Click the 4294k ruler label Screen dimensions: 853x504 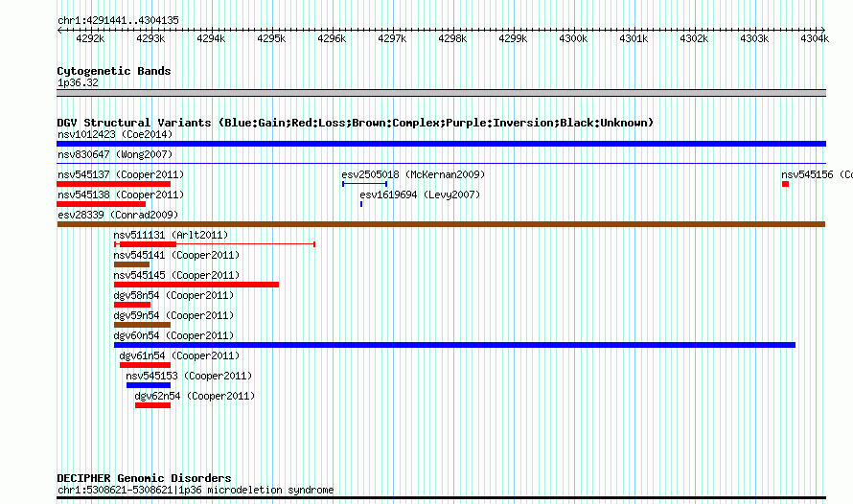point(211,38)
